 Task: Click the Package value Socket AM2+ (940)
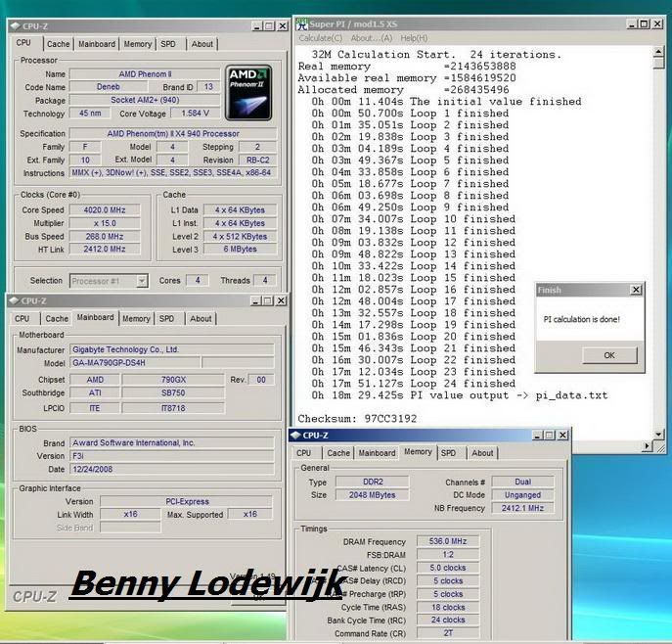pyautogui.click(x=145, y=100)
